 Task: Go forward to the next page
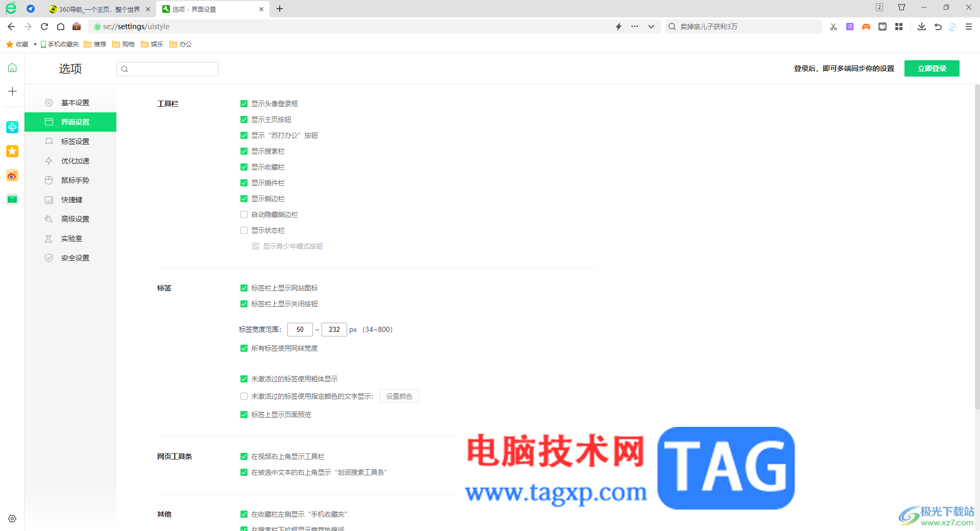pos(28,27)
